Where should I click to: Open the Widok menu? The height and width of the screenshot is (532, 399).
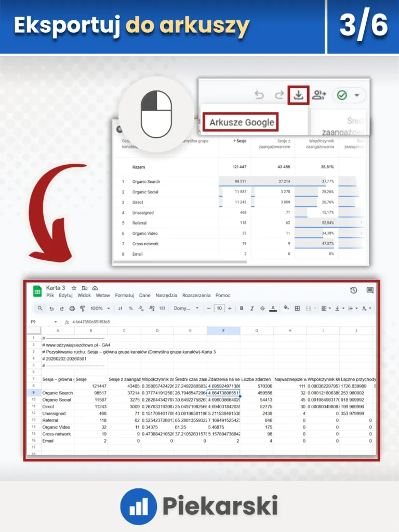[x=84, y=296]
